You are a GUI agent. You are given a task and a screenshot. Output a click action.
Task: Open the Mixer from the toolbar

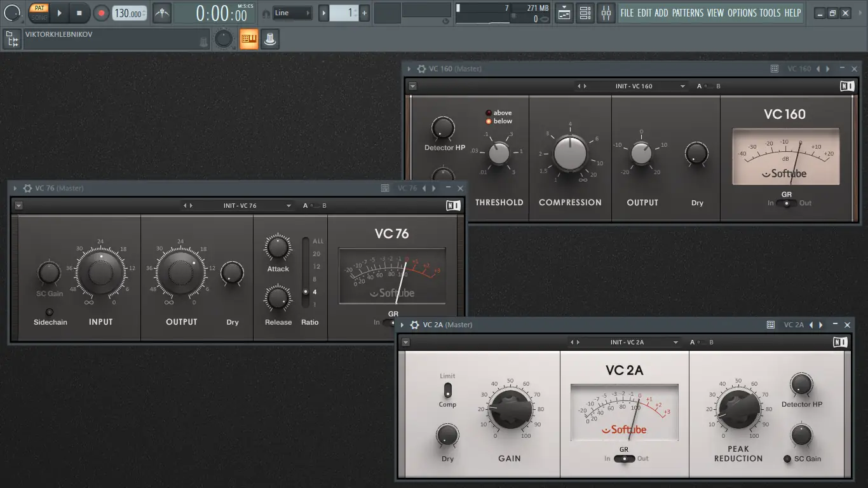coord(606,12)
